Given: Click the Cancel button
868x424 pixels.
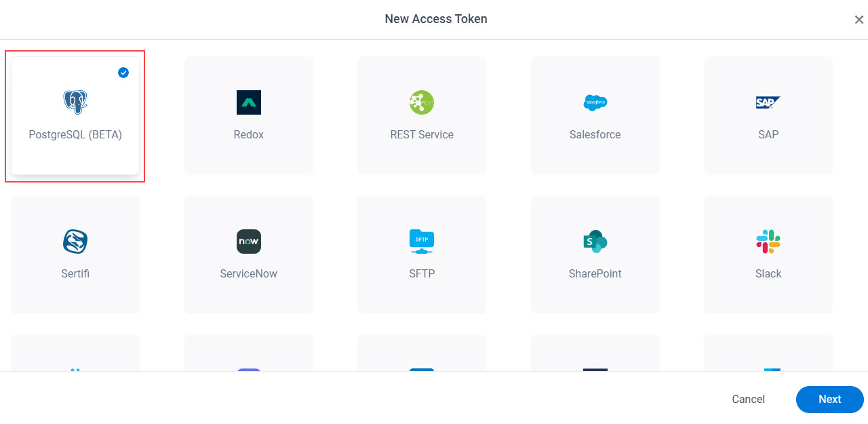Looking at the screenshot, I should 749,400.
